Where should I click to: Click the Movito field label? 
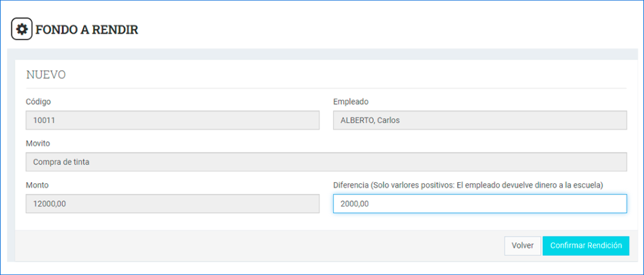(38, 144)
